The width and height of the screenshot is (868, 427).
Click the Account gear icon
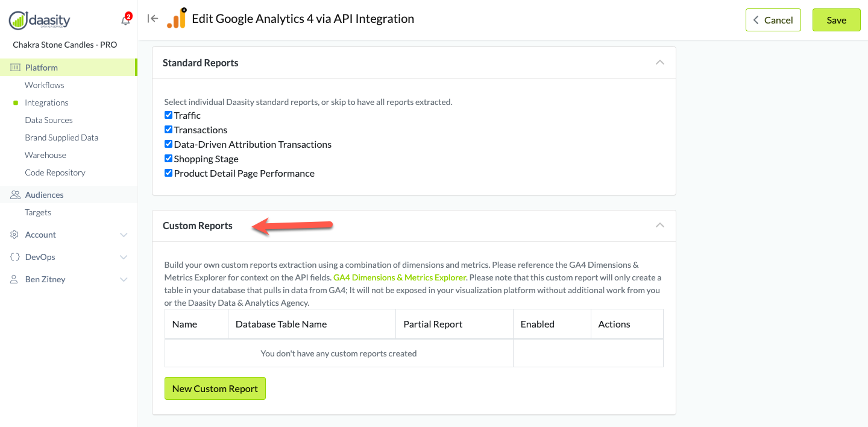[x=15, y=235]
